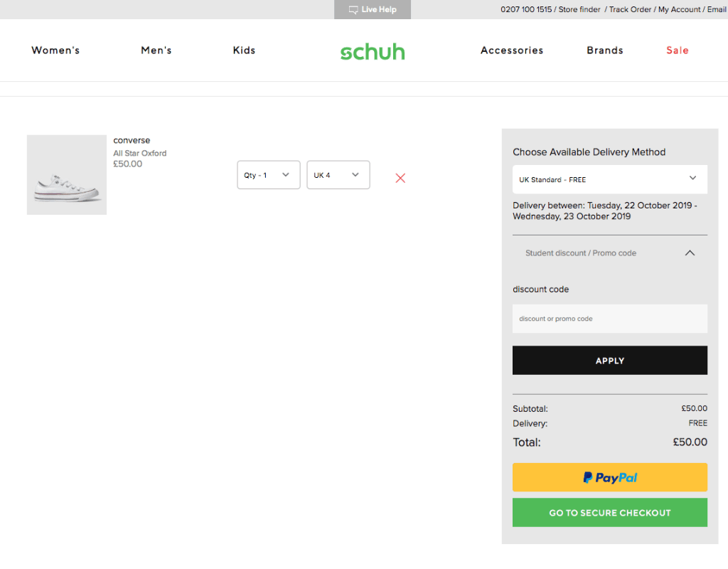Go to the Sale section
This screenshot has height=569, width=728.
pos(678,50)
